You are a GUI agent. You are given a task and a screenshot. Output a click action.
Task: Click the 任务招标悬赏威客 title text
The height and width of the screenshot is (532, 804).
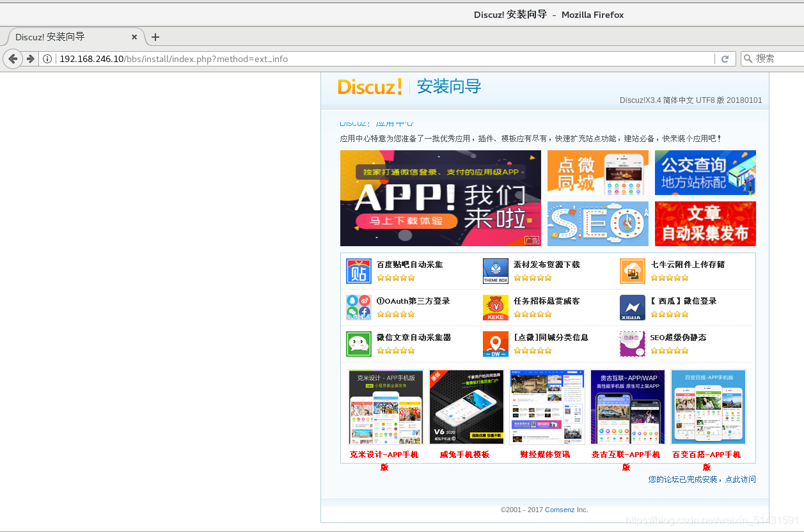point(546,301)
